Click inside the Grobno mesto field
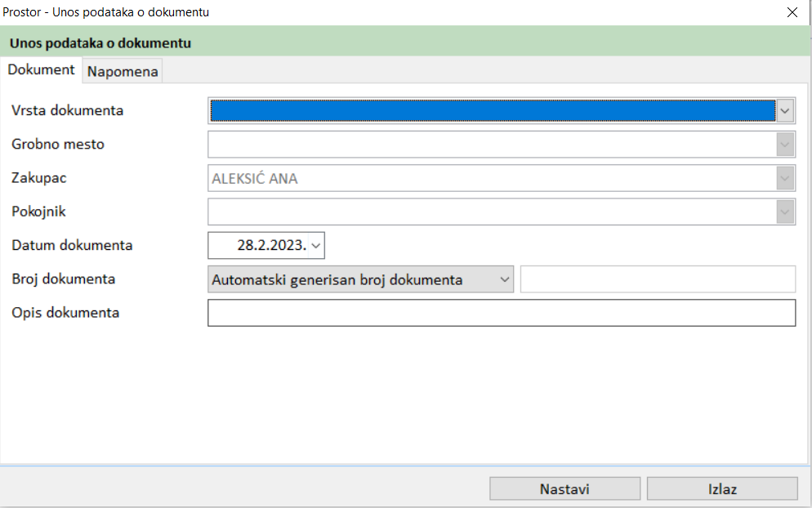The width and height of the screenshot is (812, 508). [x=492, y=145]
